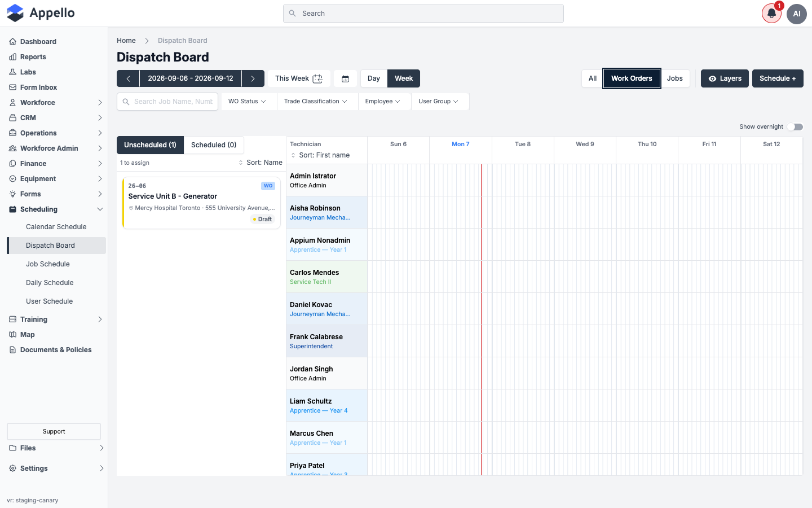Go to next week with right arrow
The image size is (812, 508).
tap(253, 78)
